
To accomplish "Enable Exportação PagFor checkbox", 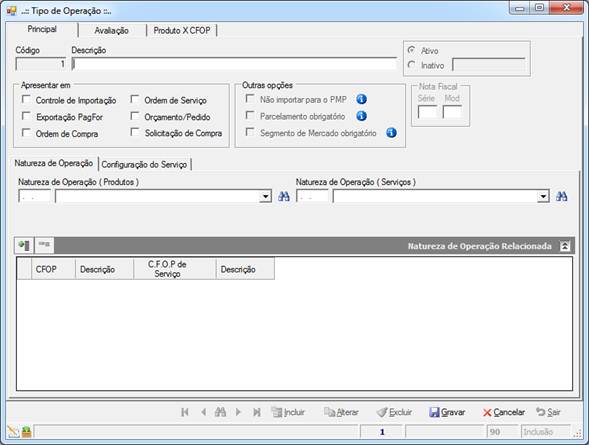I will click(26, 116).
